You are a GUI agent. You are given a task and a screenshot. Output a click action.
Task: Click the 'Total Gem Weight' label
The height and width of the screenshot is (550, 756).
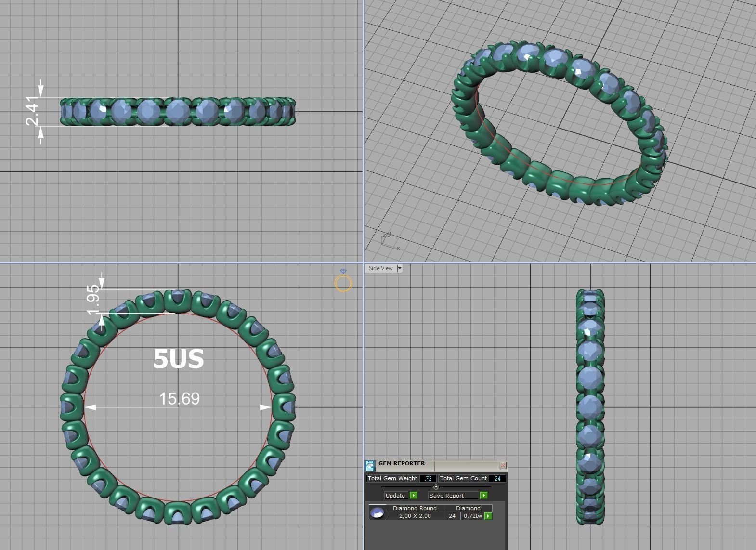[392, 479]
